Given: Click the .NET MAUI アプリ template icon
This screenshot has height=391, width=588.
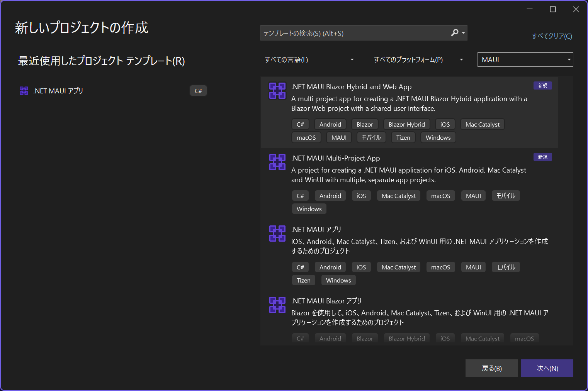Looking at the screenshot, I should [277, 233].
